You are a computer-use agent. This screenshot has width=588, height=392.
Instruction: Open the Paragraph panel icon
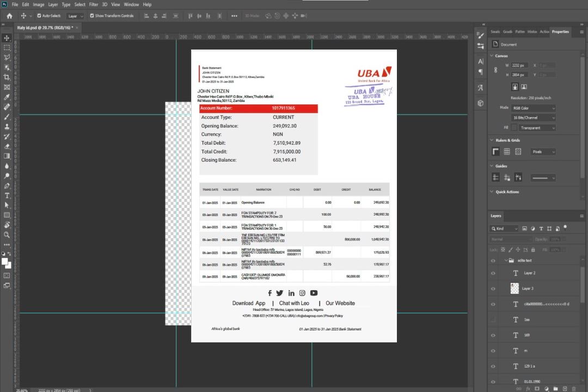481,72
